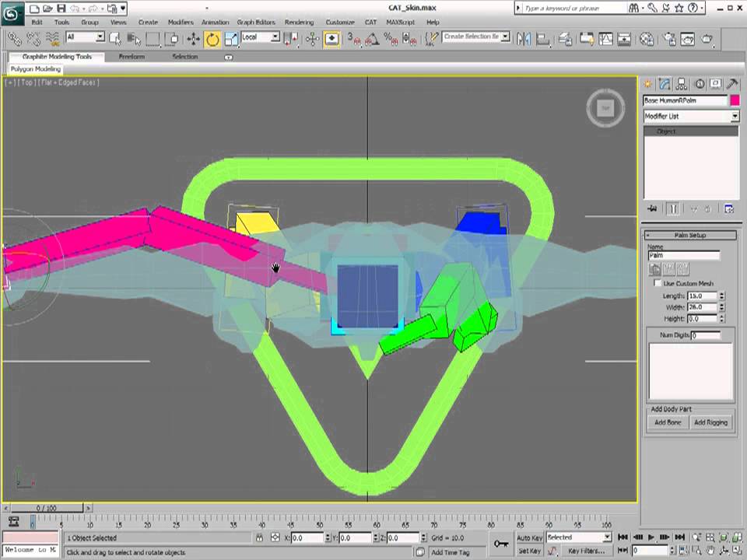Toggle Angle Snap
The width and height of the screenshot is (747, 560).
372,39
